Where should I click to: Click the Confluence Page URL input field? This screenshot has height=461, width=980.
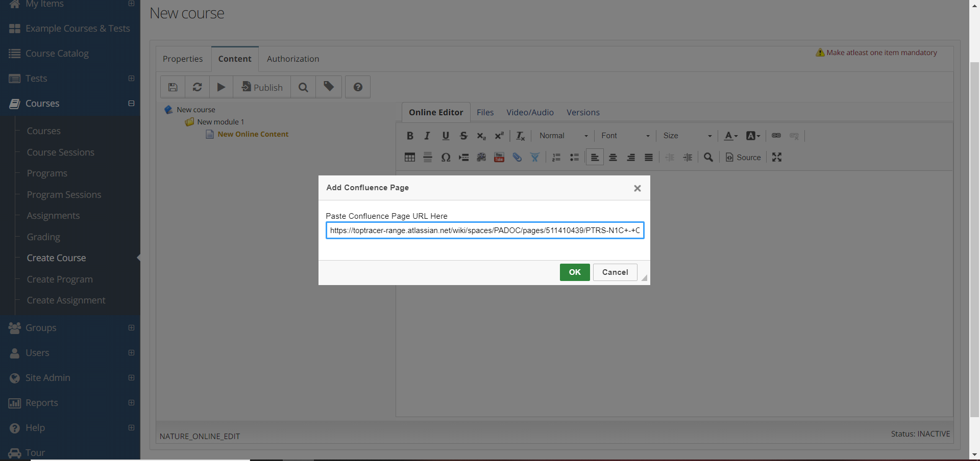(485, 231)
